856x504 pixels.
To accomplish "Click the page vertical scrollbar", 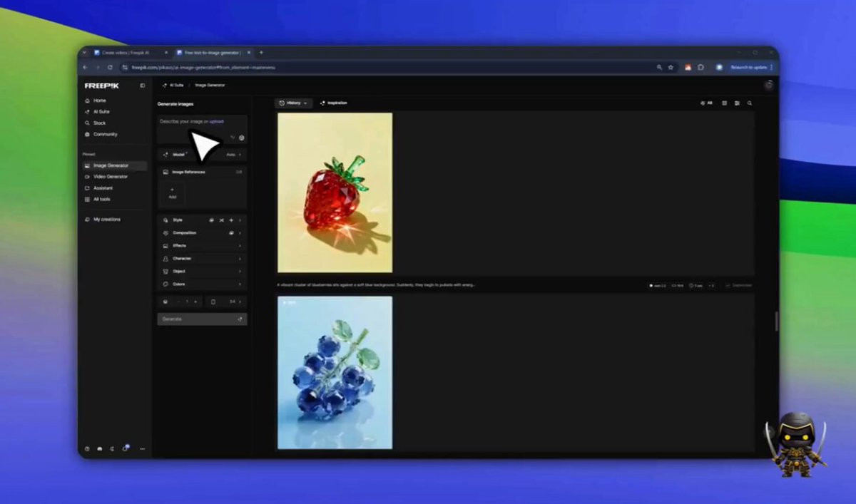I will [x=776, y=321].
